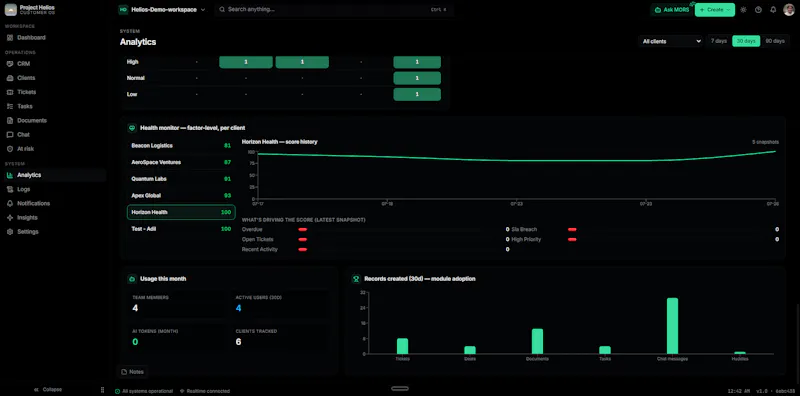Click the Tasks sidebar icon

pos(10,107)
